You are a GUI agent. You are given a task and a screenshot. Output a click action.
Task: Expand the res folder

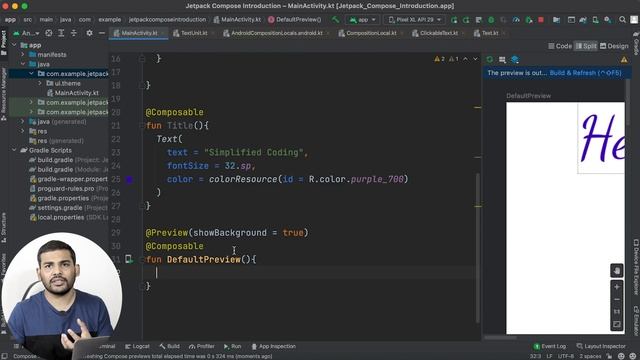coord(23,131)
